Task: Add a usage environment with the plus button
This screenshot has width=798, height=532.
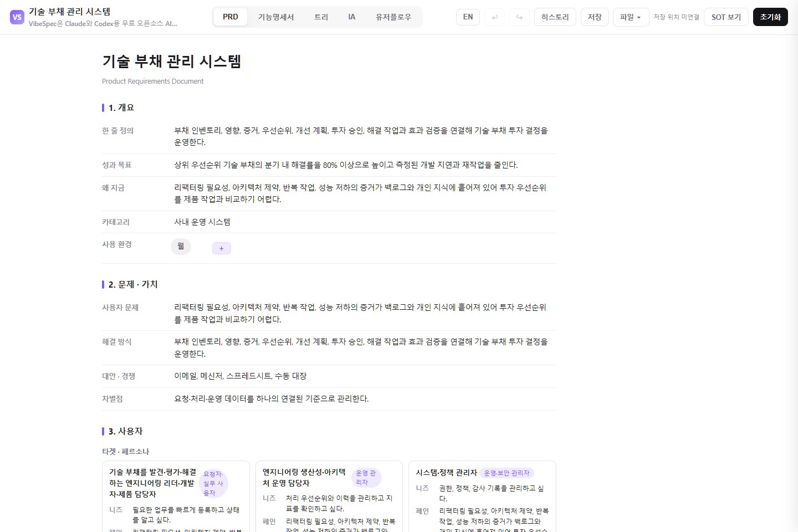Action: [x=222, y=248]
